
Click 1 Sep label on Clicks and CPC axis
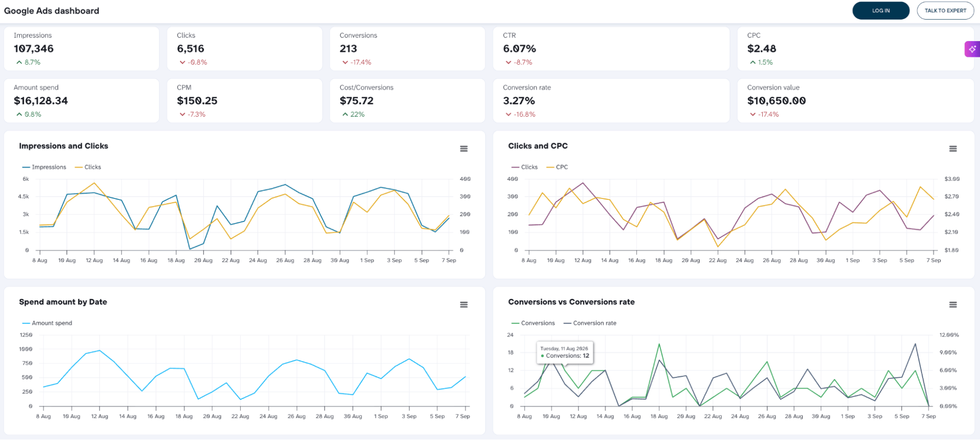[x=853, y=261]
